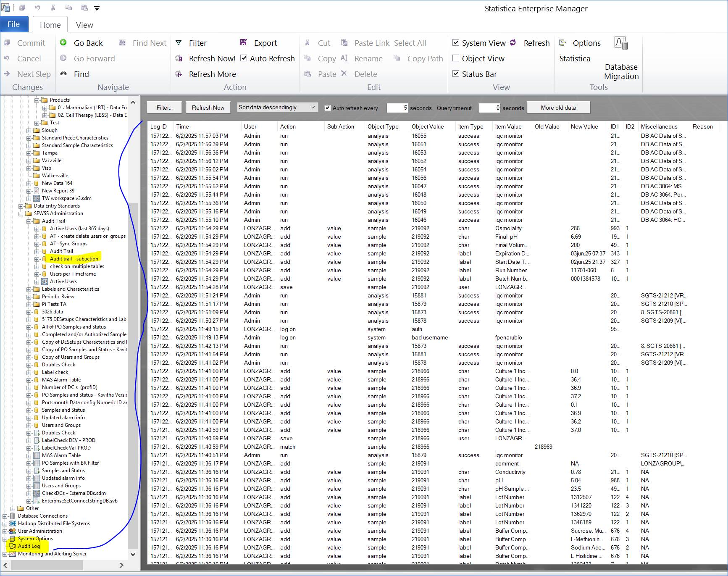Click the More old data button
Viewport: 728px width, 576px height.
pyautogui.click(x=558, y=108)
